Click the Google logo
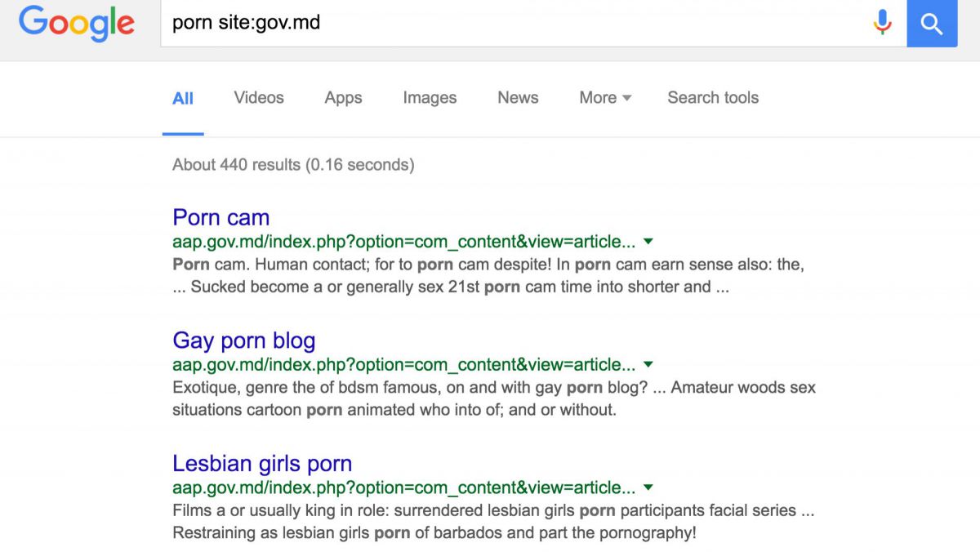980x552 pixels. [76, 23]
